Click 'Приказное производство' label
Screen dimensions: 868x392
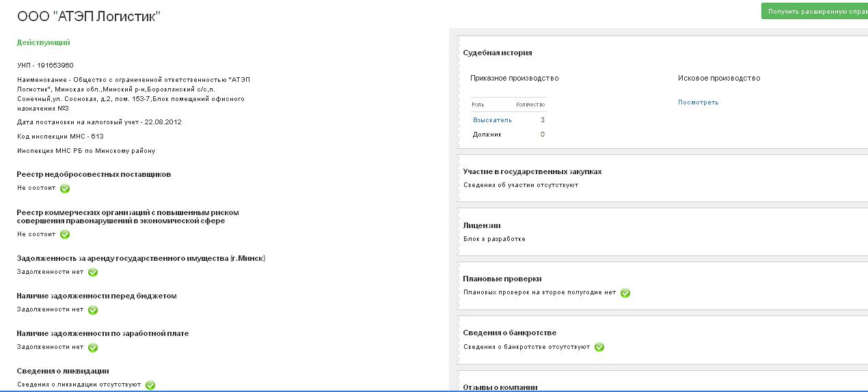tap(515, 78)
